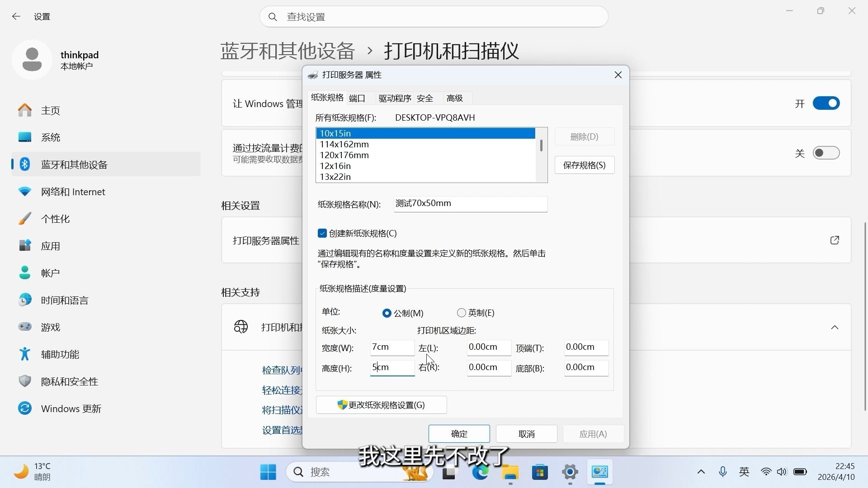Click the 右(R) margin input field

[489, 368]
